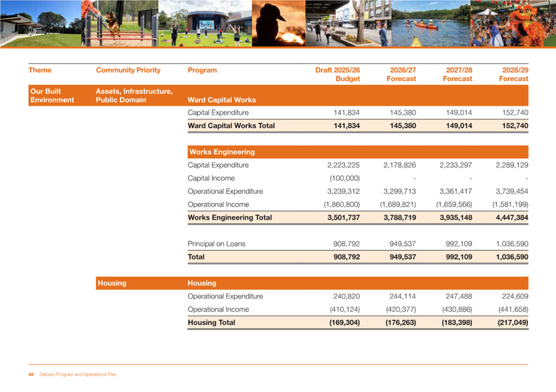
Task: Click the Housing community priority cell
Action: tap(112, 283)
